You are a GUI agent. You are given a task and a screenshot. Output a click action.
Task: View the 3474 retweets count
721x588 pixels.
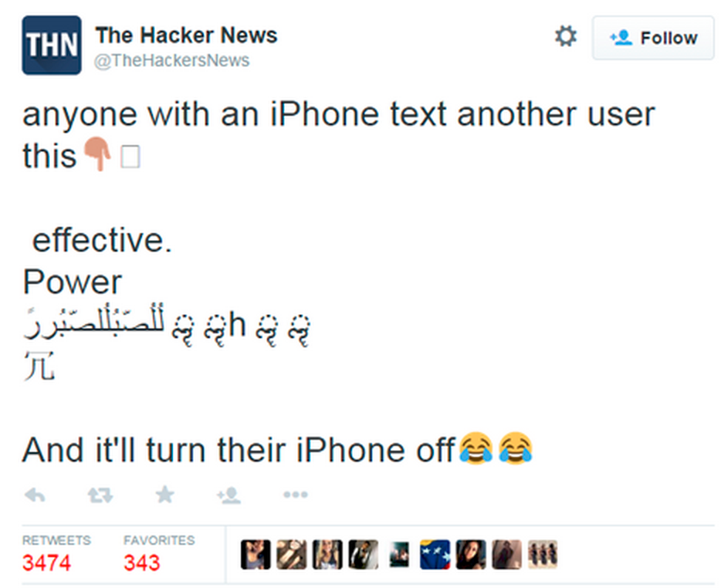47,563
